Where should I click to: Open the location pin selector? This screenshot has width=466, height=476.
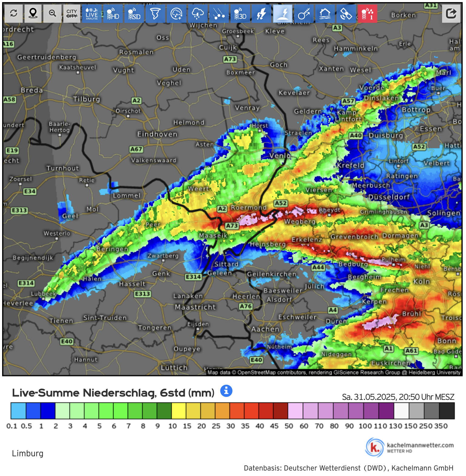(33, 13)
